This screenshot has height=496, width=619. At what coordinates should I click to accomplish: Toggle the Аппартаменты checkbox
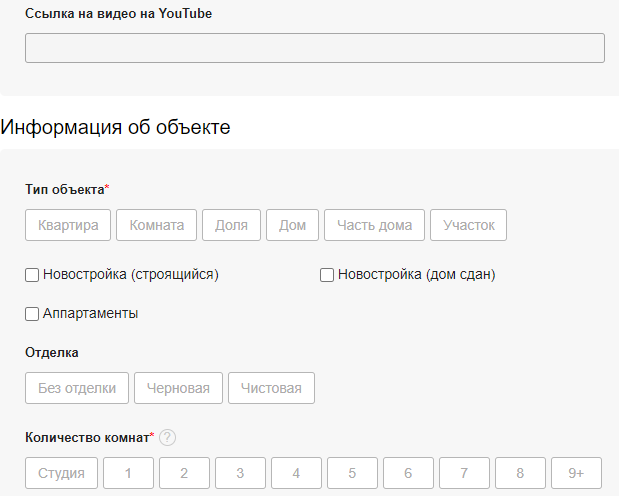tap(32, 314)
